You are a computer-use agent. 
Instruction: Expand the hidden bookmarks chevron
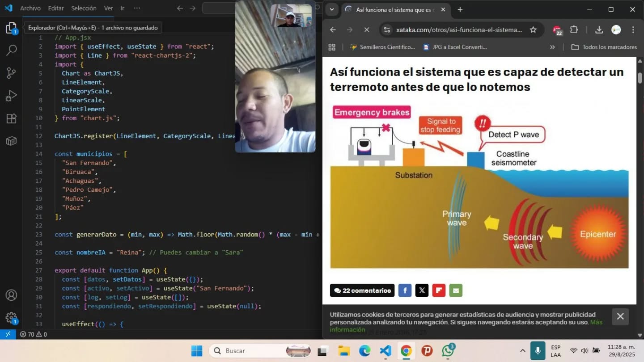552,47
